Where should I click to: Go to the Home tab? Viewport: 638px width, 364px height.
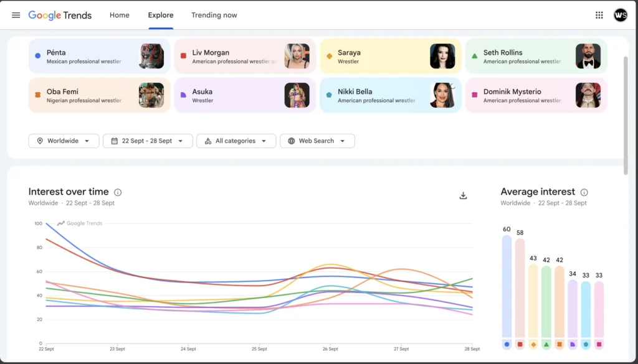tap(120, 15)
